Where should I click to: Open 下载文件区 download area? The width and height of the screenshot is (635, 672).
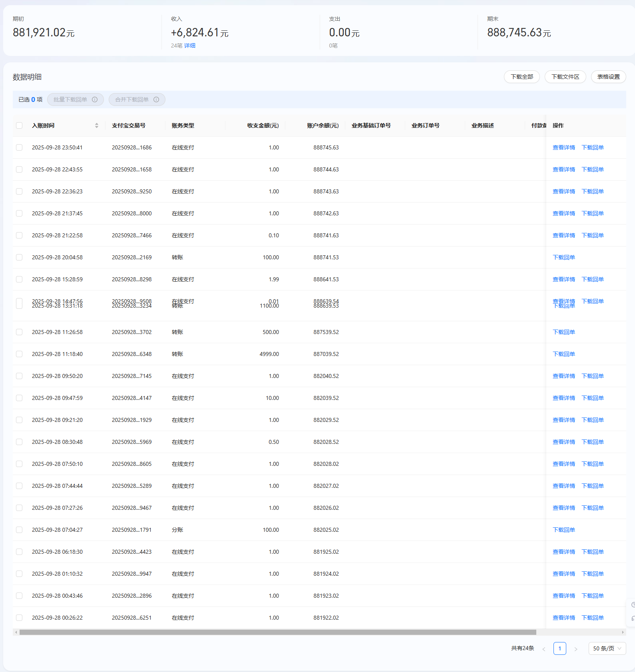click(x=565, y=77)
